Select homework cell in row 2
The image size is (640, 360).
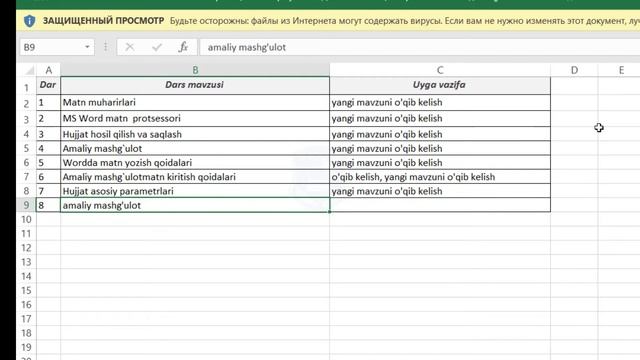(x=440, y=102)
